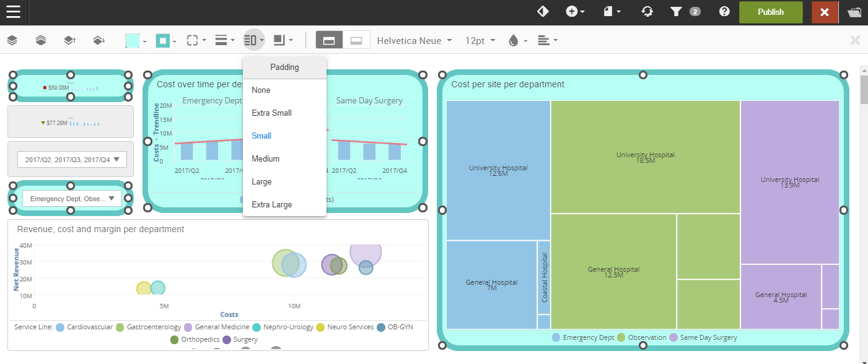Viewport: 868px width, 364px height.
Task: Open the folder icon at top right
Action: [855, 12]
